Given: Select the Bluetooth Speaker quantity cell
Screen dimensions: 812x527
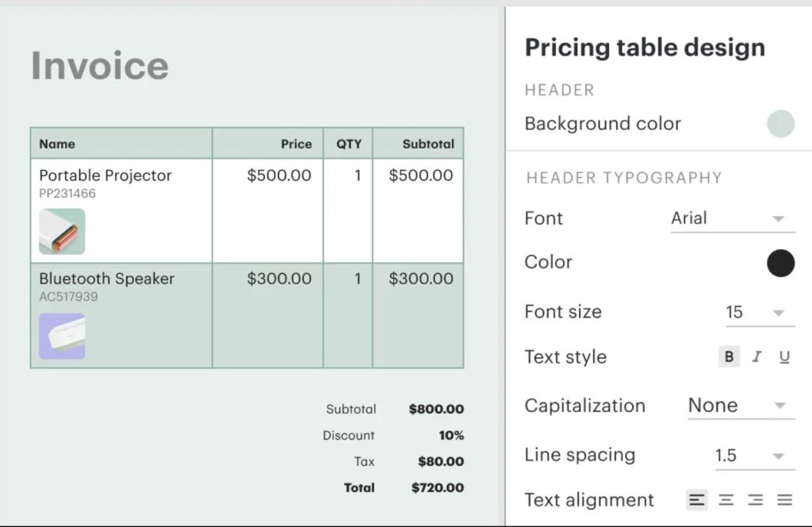Looking at the screenshot, I should click(x=357, y=279).
